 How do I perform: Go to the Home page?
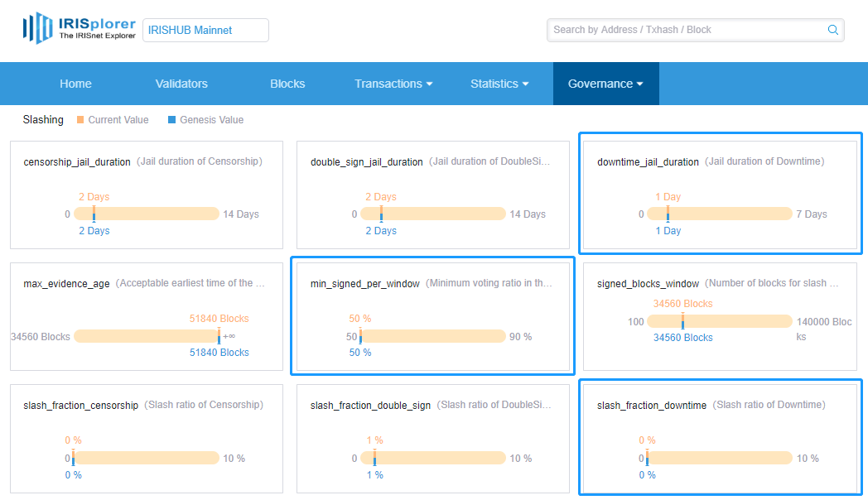click(x=75, y=84)
